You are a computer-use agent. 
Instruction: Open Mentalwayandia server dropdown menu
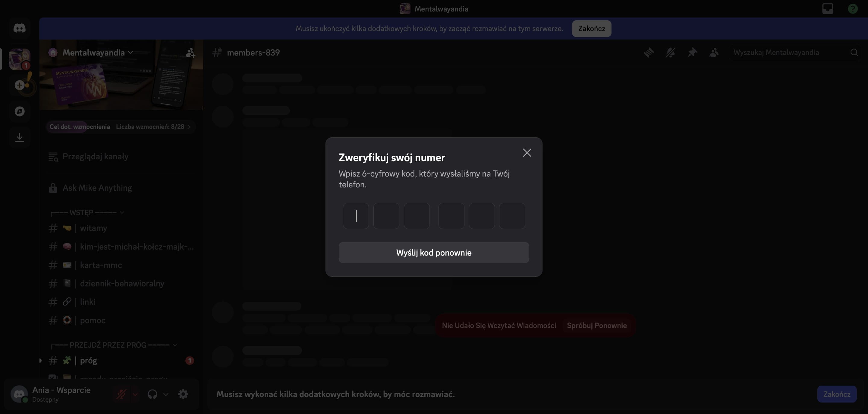click(98, 53)
